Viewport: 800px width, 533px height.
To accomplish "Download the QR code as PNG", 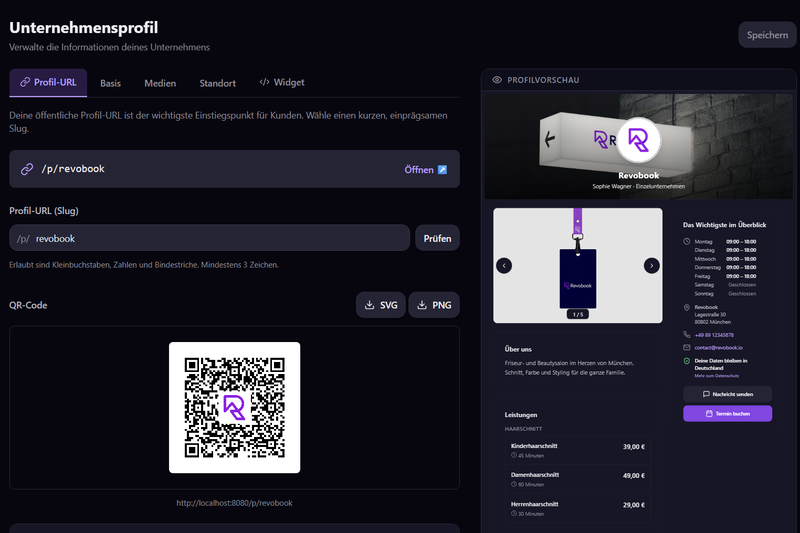I will (x=434, y=305).
